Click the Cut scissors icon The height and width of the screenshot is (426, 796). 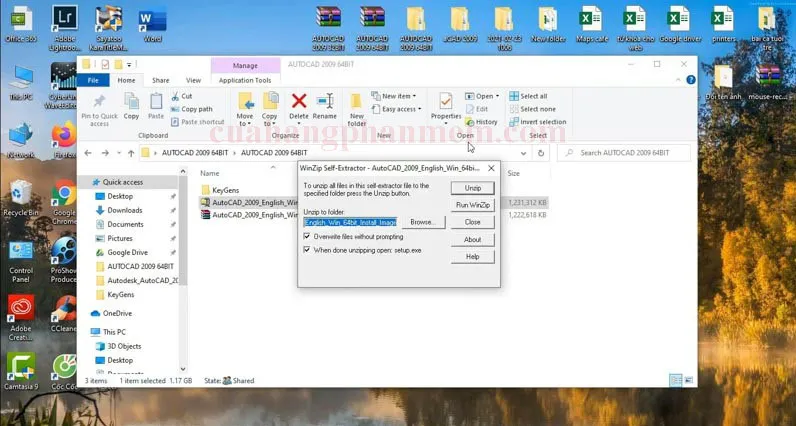click(x=174, y=96)
